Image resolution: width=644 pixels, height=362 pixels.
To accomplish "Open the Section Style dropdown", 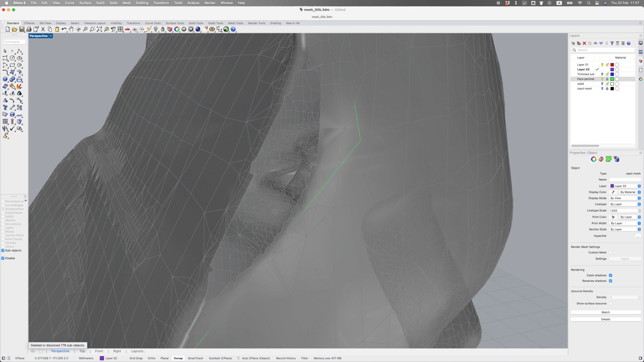I will 625,229.
